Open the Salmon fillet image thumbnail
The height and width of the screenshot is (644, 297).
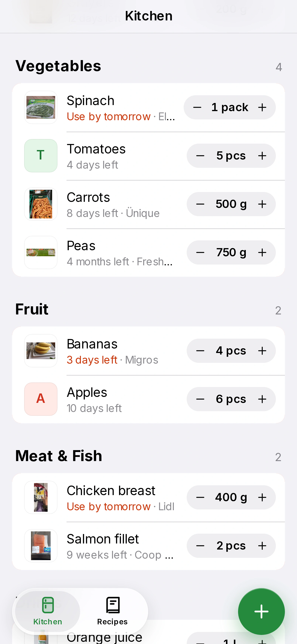coord(41,546)
